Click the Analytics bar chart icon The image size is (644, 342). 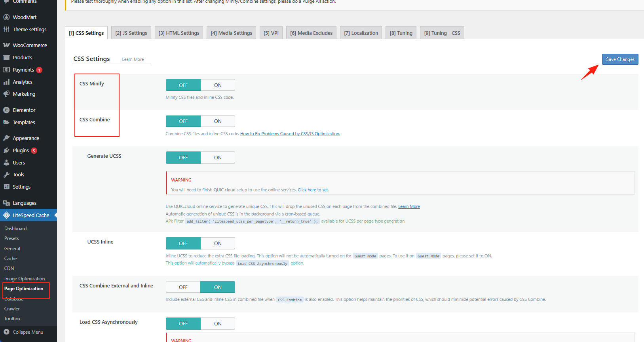6,82
